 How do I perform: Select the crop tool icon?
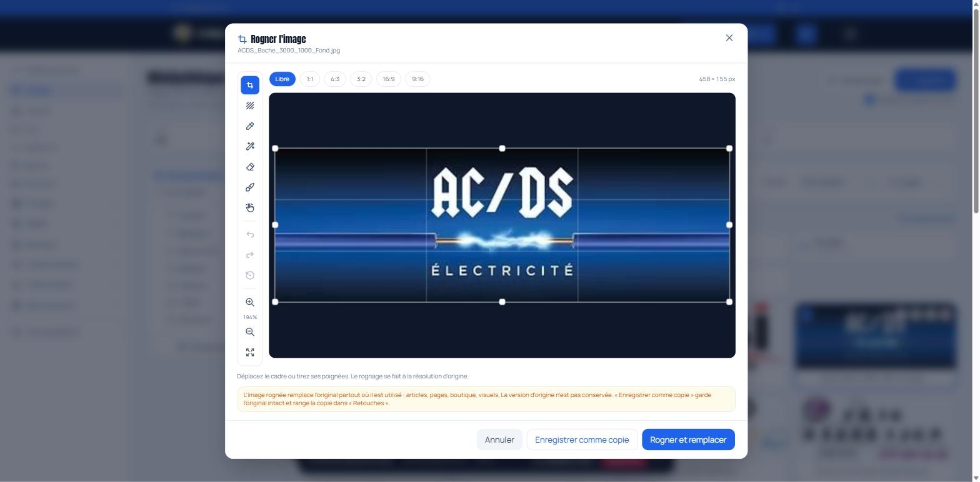pos(250,86)
